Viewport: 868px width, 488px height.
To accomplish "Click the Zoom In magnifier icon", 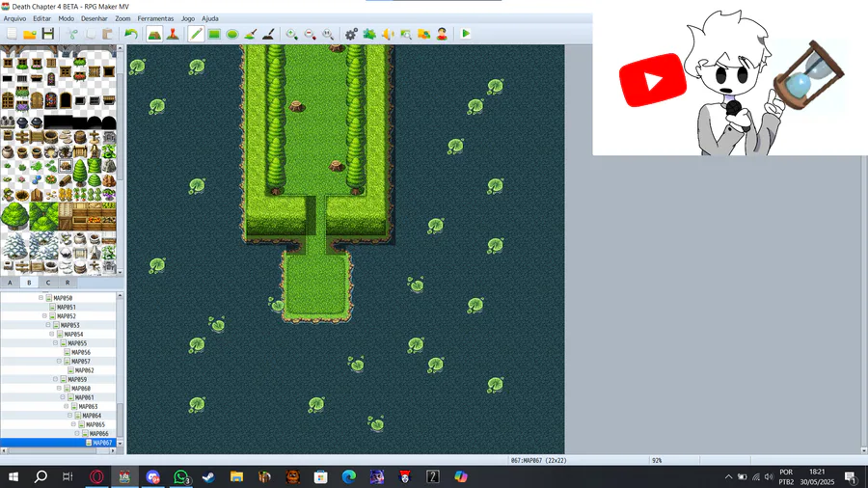I will [x=291, y=34].
